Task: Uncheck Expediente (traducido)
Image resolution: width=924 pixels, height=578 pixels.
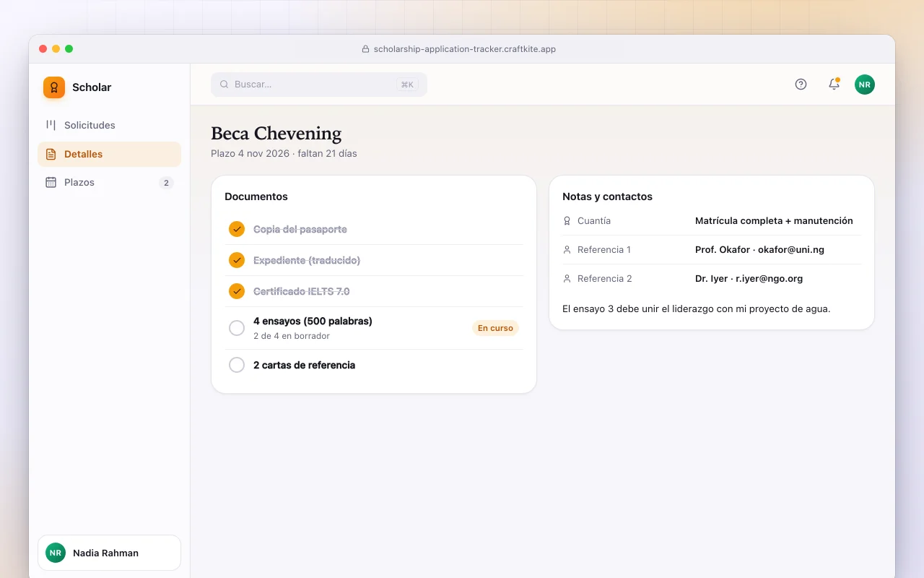Action: coord(237,260)
